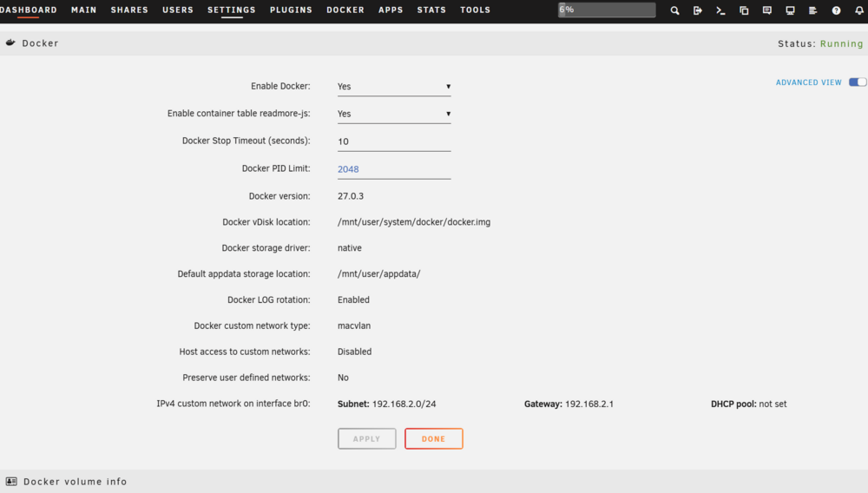868x493 pixels.
Task: Open the Tools menu
Action: (x=475, y=10)
